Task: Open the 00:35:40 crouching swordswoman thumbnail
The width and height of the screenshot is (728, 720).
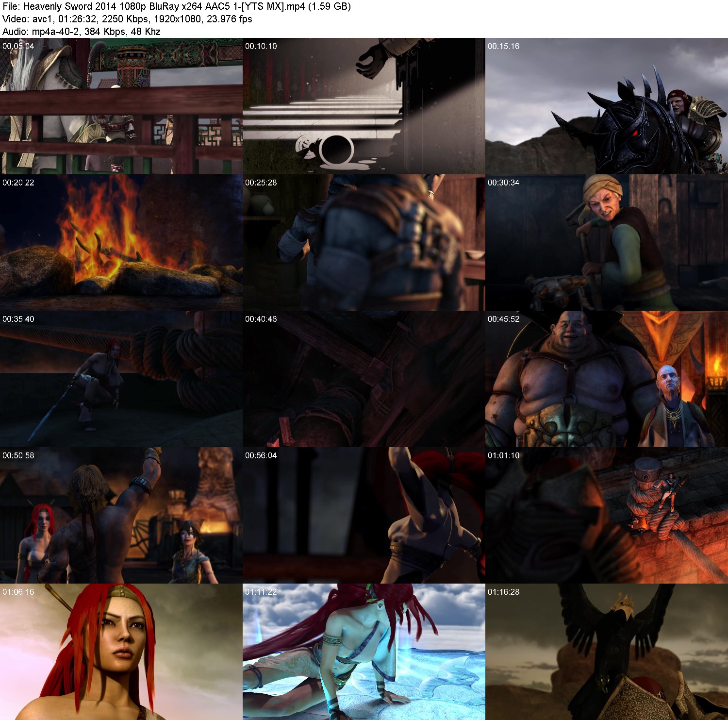Action: [x=121, y=379]
